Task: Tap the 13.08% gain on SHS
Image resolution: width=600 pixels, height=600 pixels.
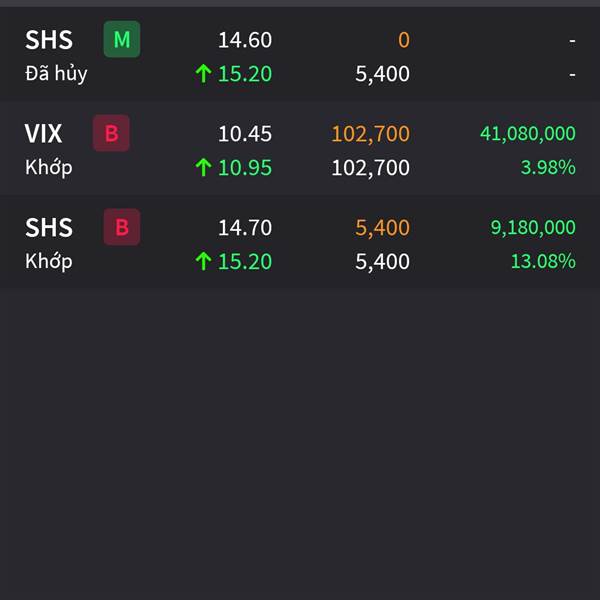Action: (x=543, y=261)
